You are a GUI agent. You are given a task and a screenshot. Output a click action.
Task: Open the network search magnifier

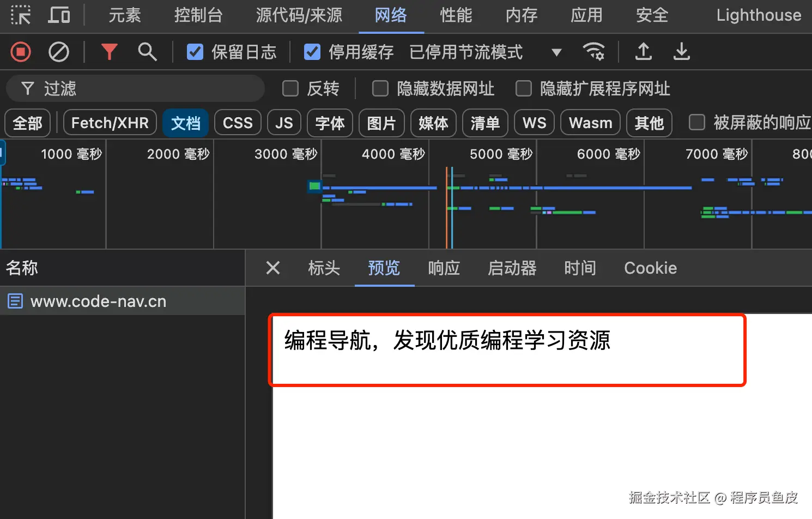tap(147, 52)
